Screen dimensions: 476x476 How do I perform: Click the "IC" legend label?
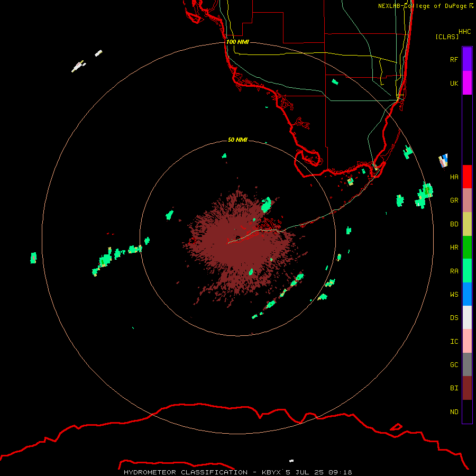click(454, 341)
